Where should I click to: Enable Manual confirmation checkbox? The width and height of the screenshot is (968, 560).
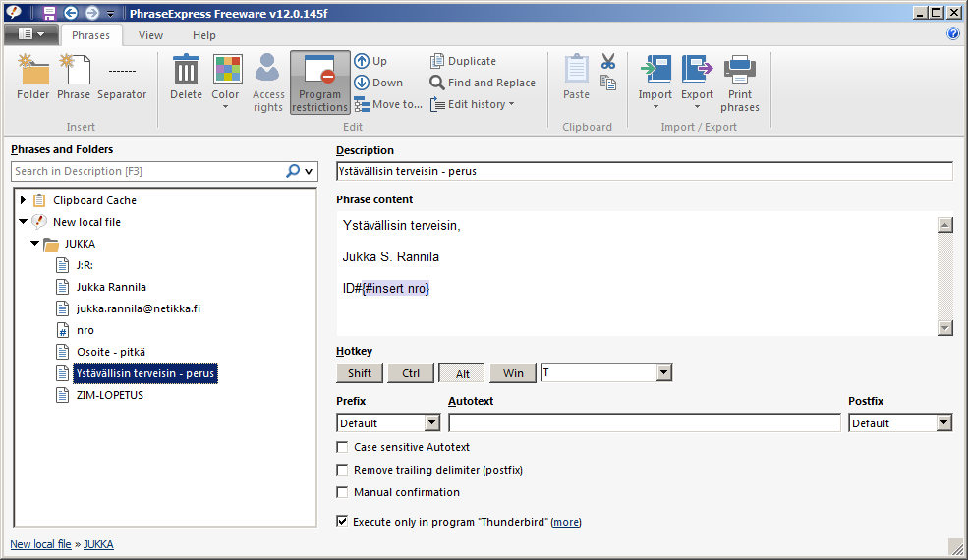tap(342, 492)
